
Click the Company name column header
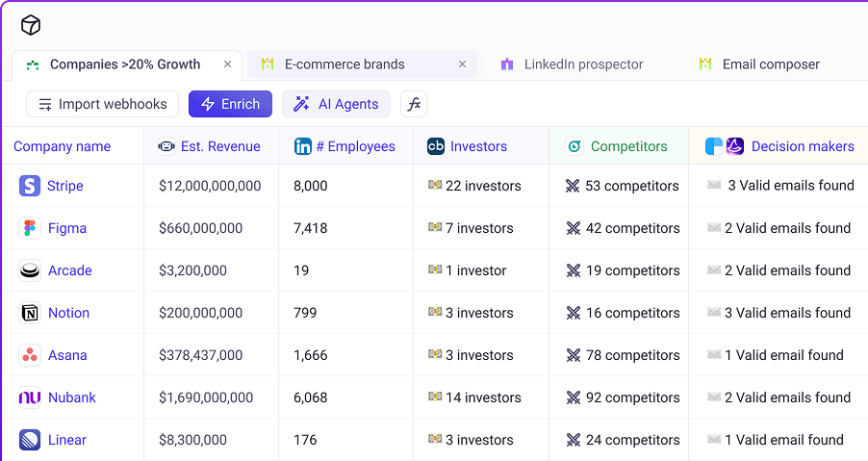pyautogui.click(x=74, y=146)
